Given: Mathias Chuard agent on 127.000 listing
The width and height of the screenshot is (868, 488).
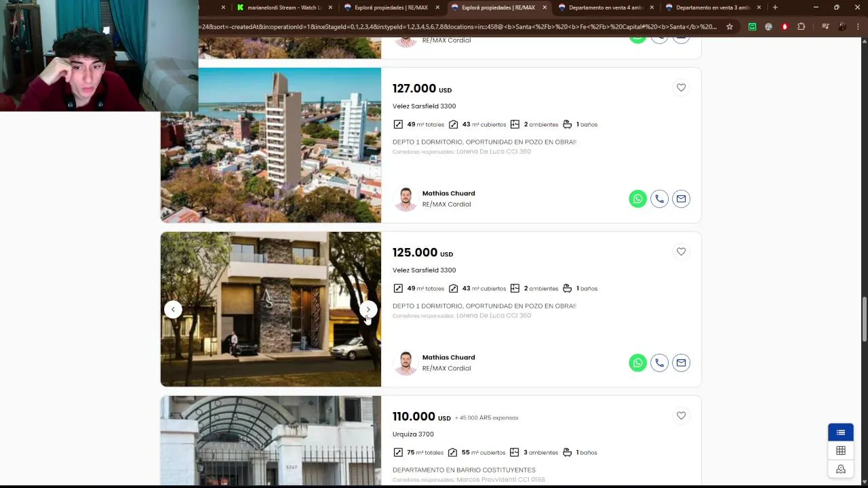Looking at the screenshot, I should point(448,193).
